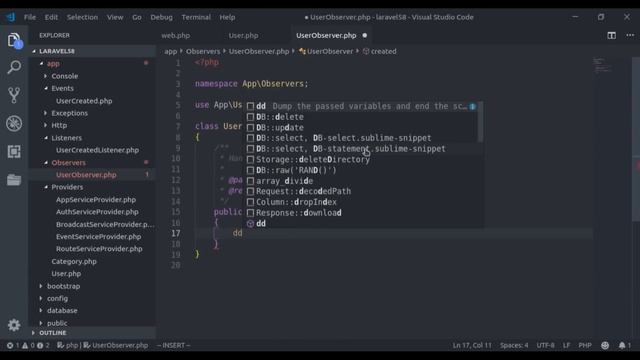Open the Source Control view
This screenshot has width=640, height=360.
click(x=14, y=95)
